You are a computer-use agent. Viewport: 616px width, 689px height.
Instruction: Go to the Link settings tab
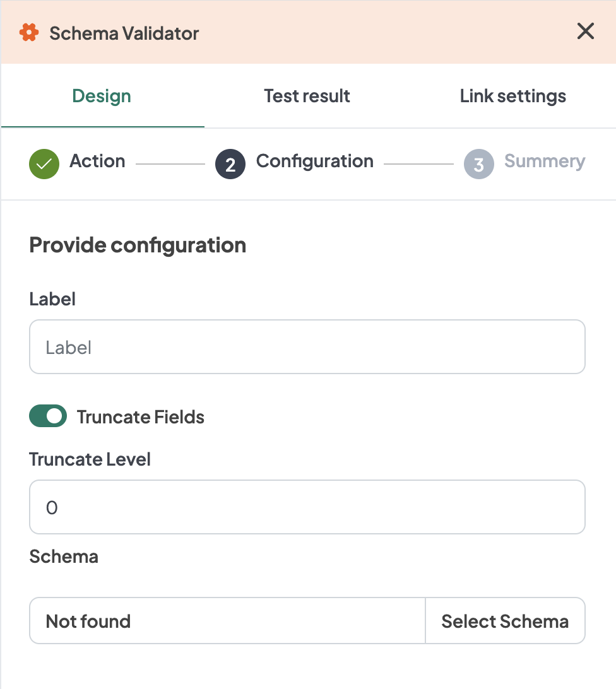point(512,97)
